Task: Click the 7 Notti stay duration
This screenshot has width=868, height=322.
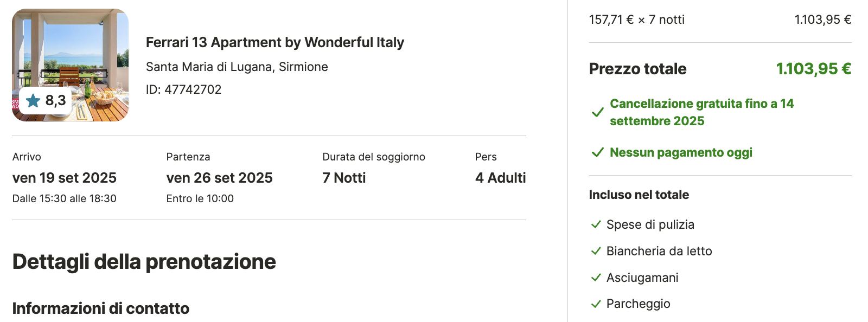Action: (344, 178)
